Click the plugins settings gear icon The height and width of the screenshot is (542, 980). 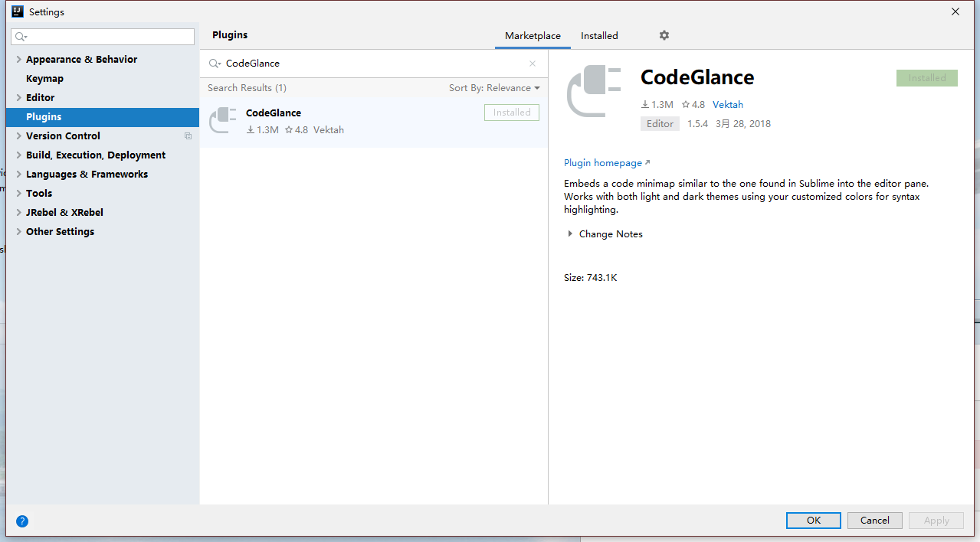click(664, 36)
